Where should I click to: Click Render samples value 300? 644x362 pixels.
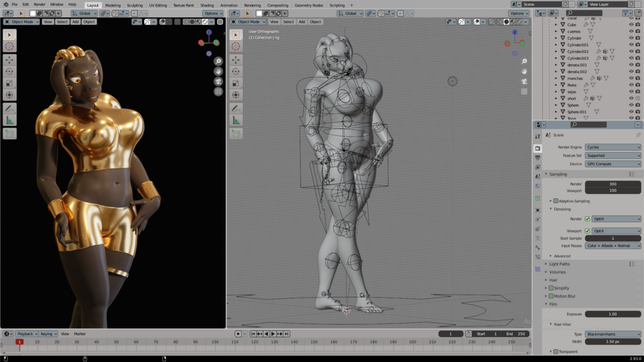click(613, 185)
